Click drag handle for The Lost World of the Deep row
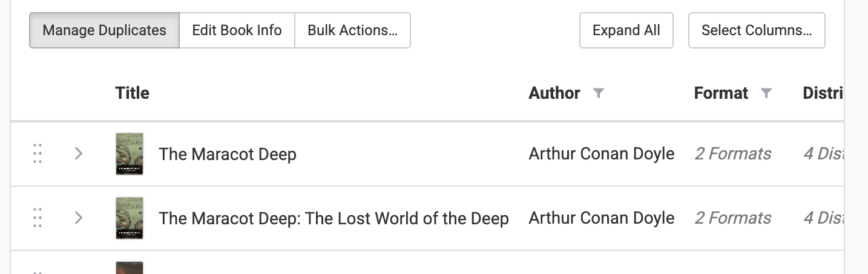 coord(38,218)
